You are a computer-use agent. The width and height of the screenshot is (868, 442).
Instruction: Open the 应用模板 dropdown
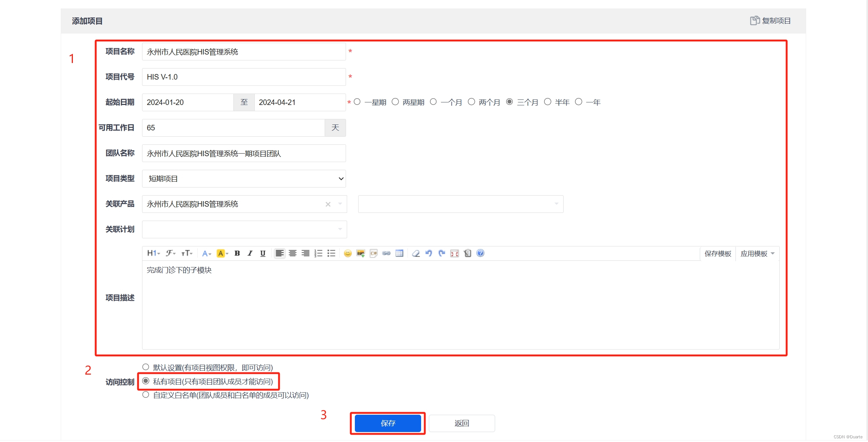(757, 253)
